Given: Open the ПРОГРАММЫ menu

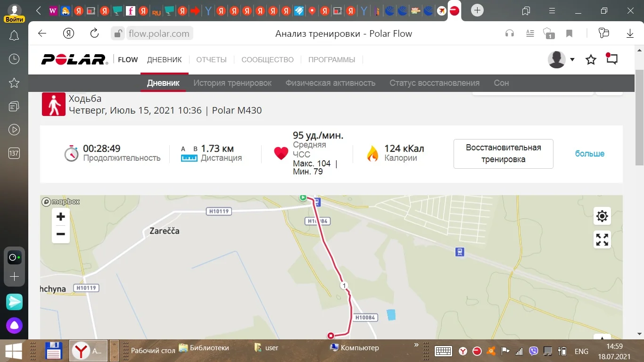Looking at the screenshot, I should (332, 60).
